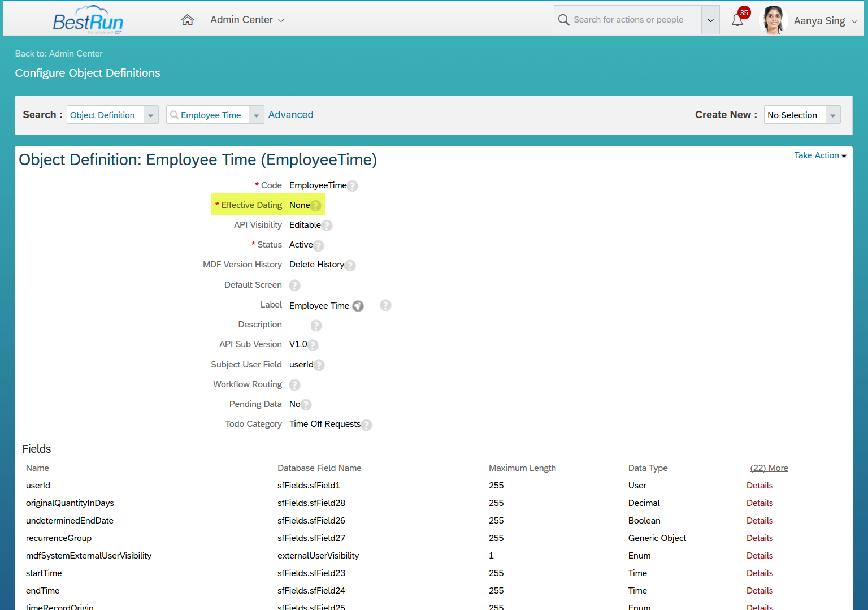Click the Maximum Length column header
Screen dimensions: 868x610
tap(522, 468)
